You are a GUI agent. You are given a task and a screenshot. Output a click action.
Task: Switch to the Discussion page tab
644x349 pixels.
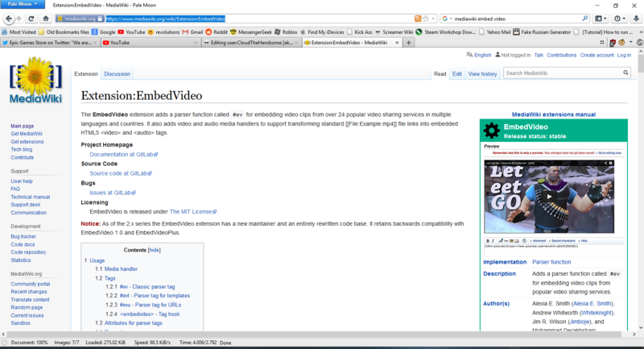[x=117, y=74]
